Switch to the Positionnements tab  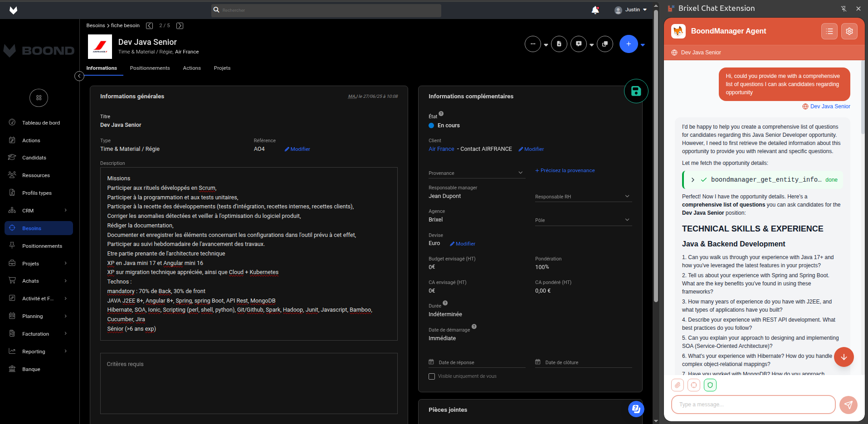[x=150, y=68]
